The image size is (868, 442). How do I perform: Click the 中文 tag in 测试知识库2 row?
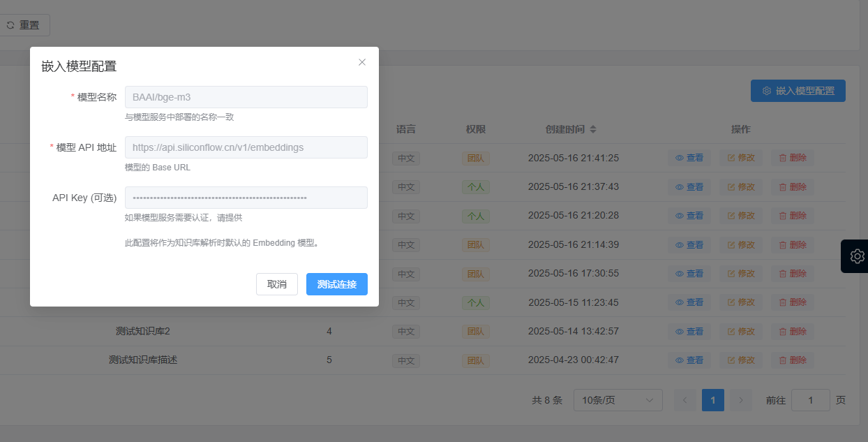(406, 332)
